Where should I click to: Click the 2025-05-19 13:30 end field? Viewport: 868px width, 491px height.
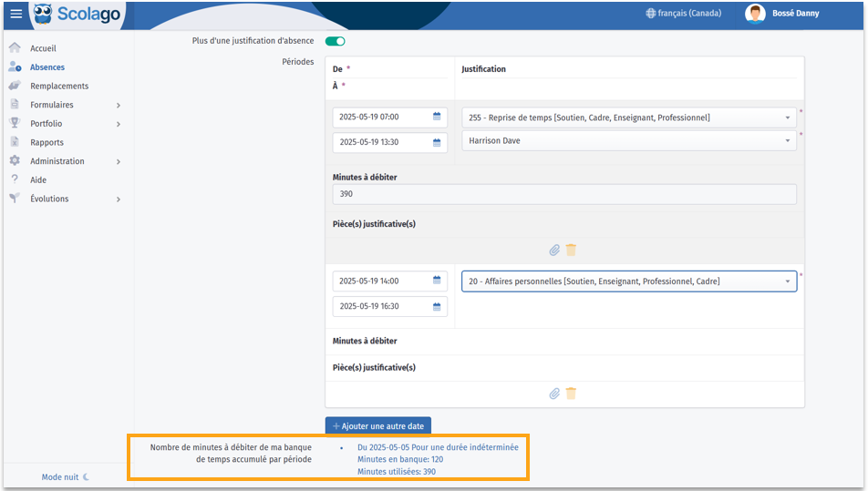point(389,142)
